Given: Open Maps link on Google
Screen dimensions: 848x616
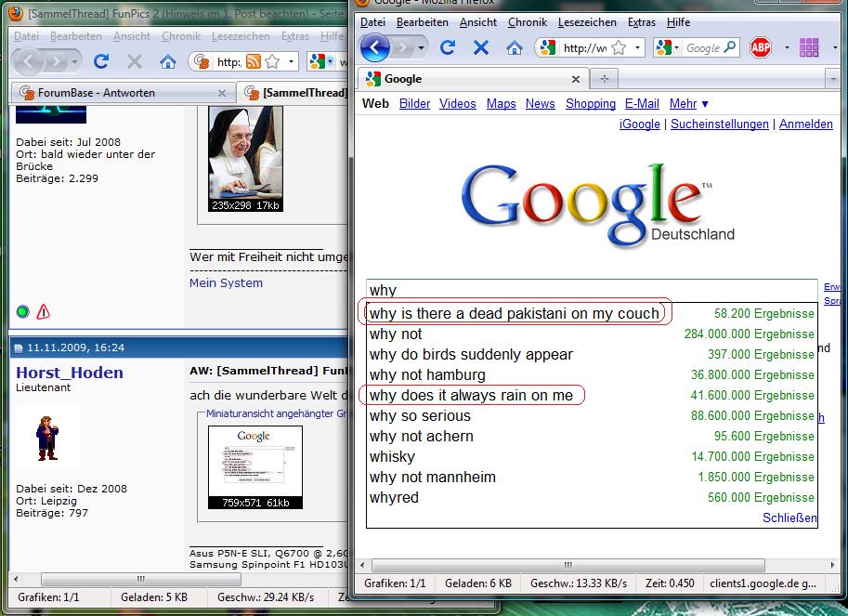Looking at the screenshot, I should (501, 103).
